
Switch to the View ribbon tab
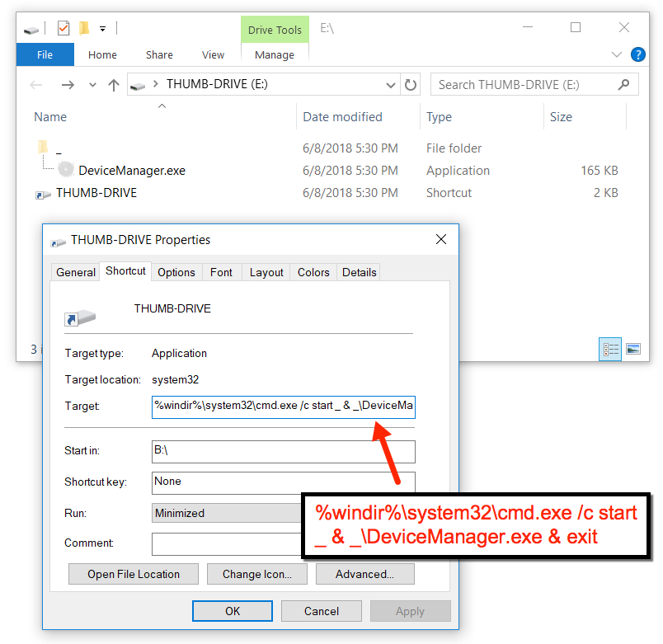point(213,54)
